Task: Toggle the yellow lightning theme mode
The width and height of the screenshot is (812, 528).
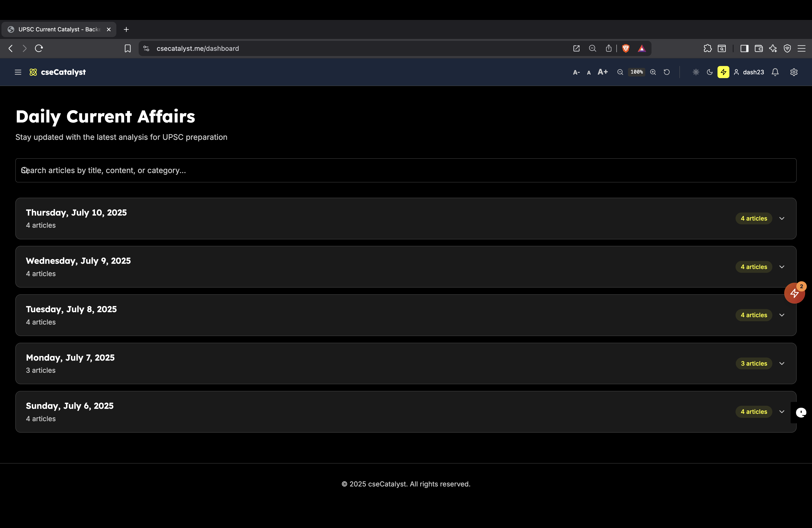Action: coord(723,72)
